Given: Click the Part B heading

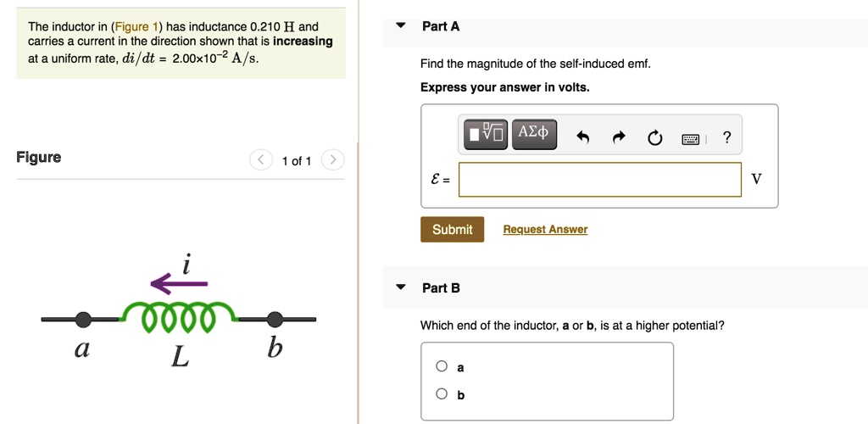Looking at the screenshot, I should click(x=441, y=288).
